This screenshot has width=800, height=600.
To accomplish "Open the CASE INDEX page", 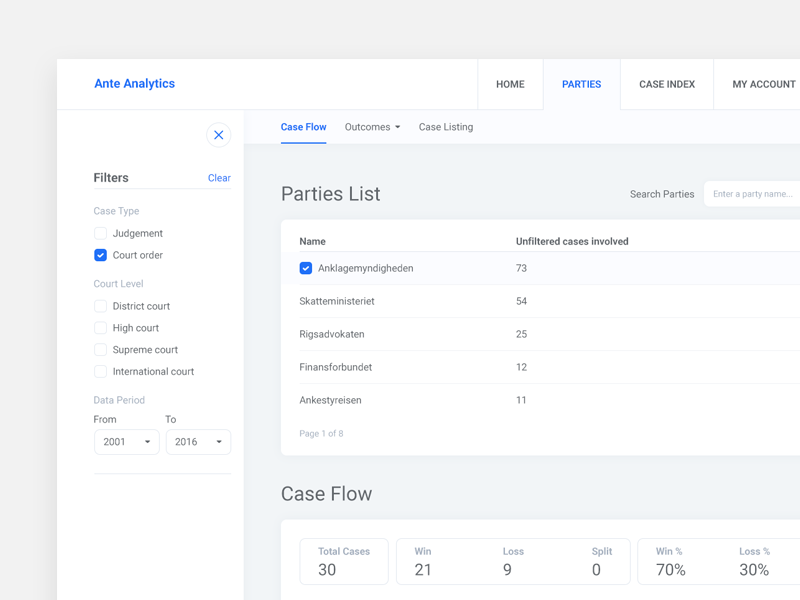I will pos(667,84).
